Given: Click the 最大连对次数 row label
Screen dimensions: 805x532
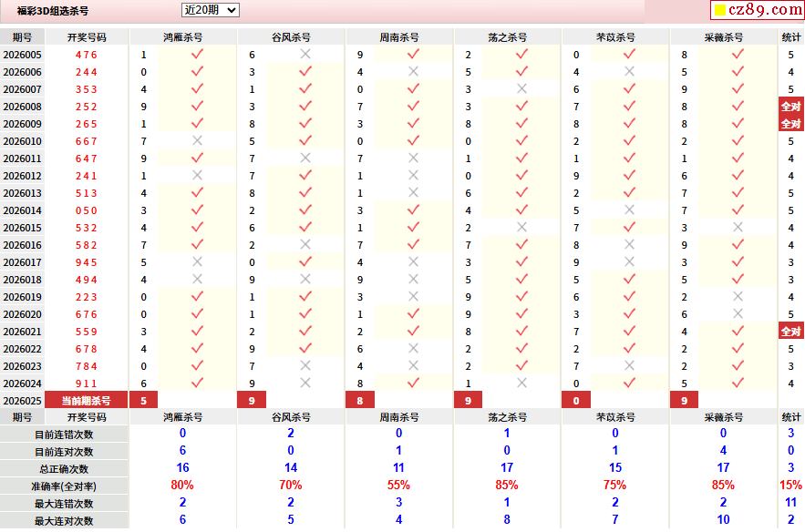Looking at the screenshot, I should pos(64,521).
